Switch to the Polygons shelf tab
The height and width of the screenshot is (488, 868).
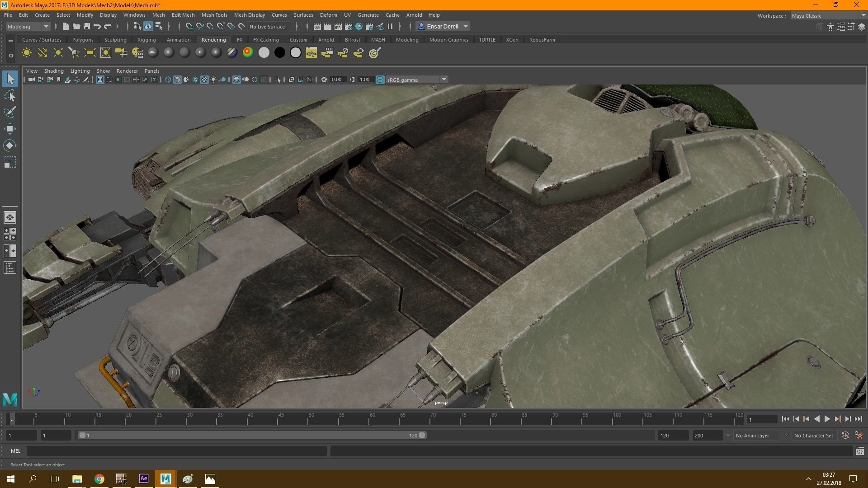(83, 40)
